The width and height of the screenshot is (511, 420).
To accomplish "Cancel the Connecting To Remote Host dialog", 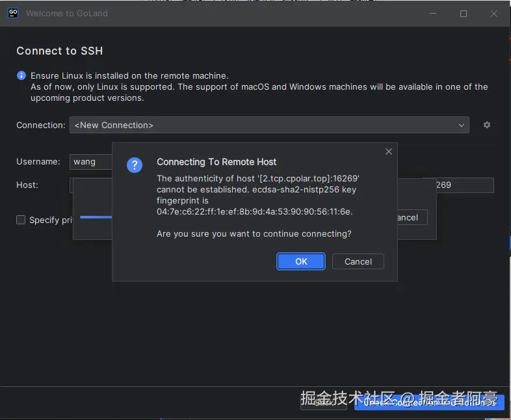I will pyautogui.click(x=358, y=261).
